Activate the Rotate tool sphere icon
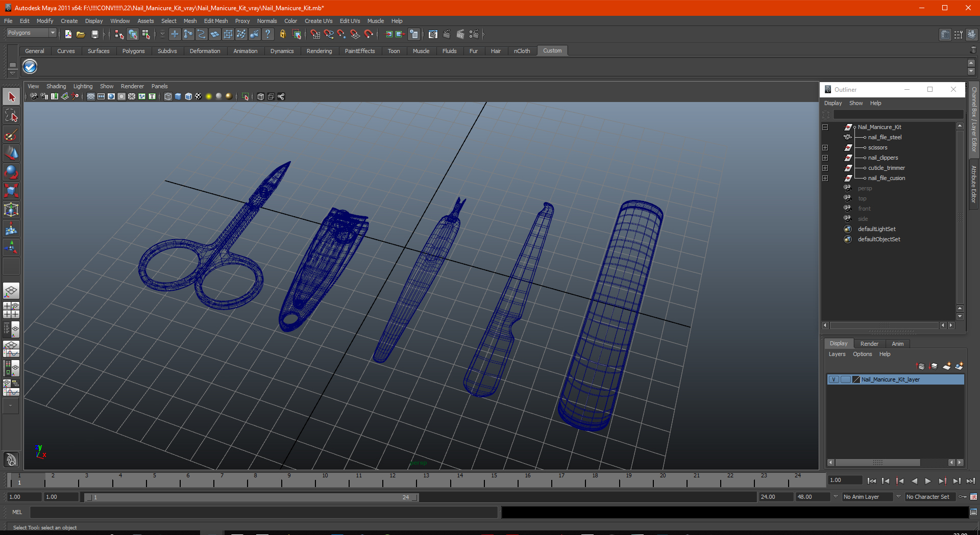This screenshot has height=535, width=980. (x=11, y=172)
